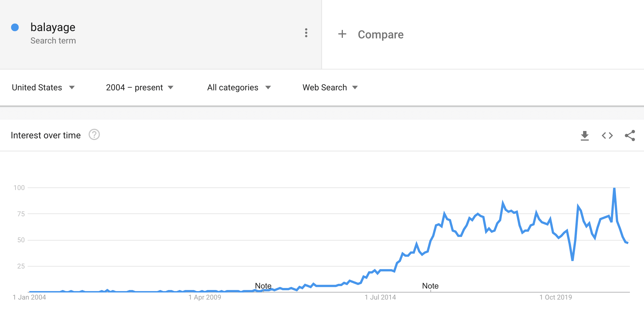
Task: Click the 100 peak on the trend line
Action: (614, 188)
